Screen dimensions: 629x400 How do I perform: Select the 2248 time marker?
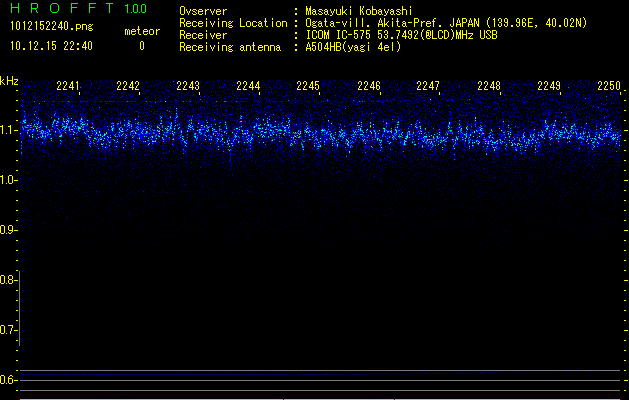(x=488, y=87)
